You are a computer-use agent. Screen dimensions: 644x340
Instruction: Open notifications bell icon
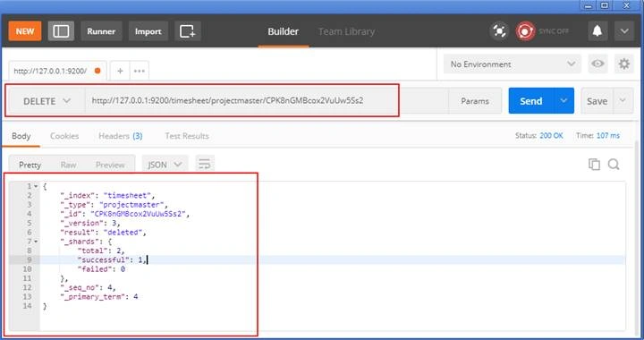coord(597,31)
